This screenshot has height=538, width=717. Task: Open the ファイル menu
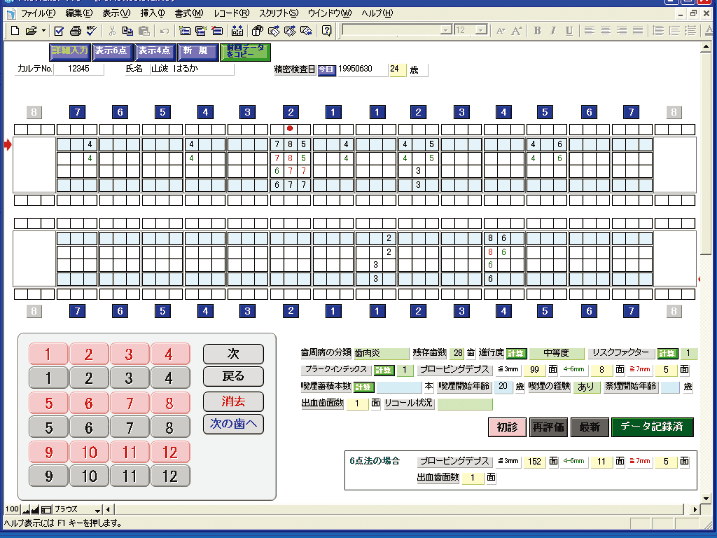(38, 15)
